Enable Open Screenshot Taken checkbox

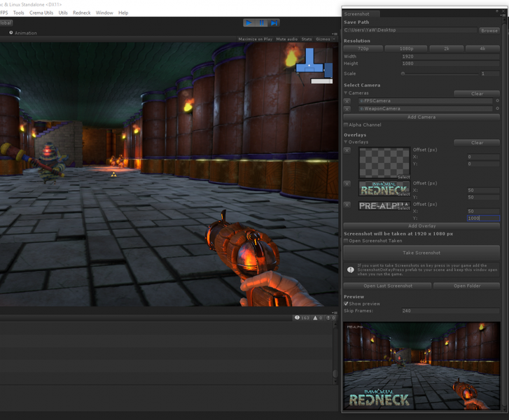tap(346, 241)
